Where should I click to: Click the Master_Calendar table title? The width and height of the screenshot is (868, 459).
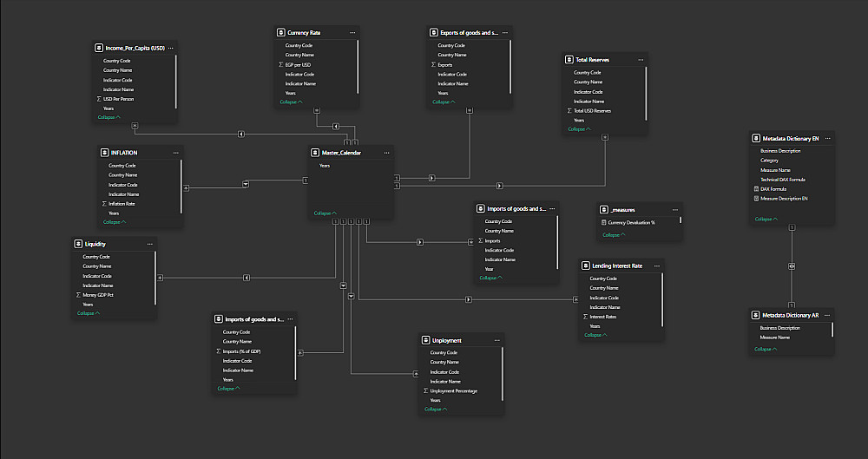tap(341, 153)
